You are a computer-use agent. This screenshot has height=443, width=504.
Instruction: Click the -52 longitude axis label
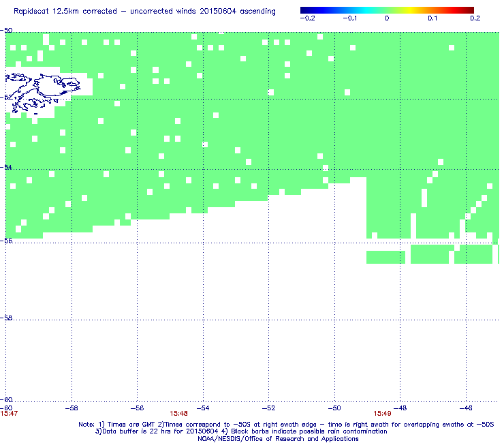pyautogui.click(x=269, y=408)
